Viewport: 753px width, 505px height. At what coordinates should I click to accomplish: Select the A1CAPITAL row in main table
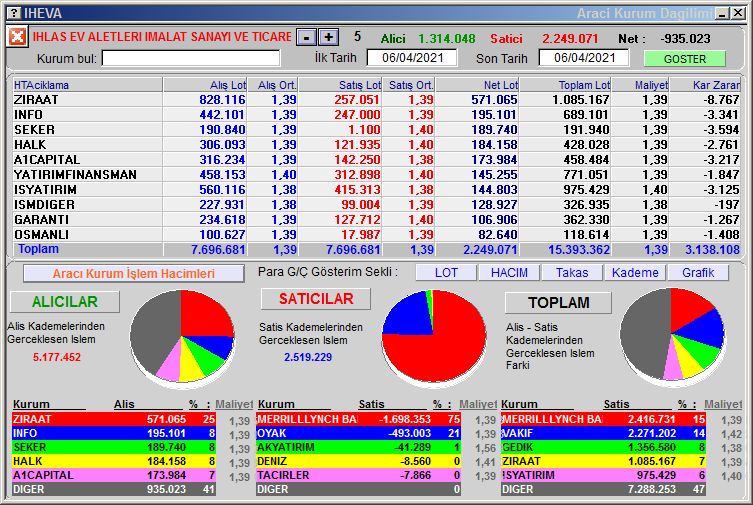tap(376, 159)
